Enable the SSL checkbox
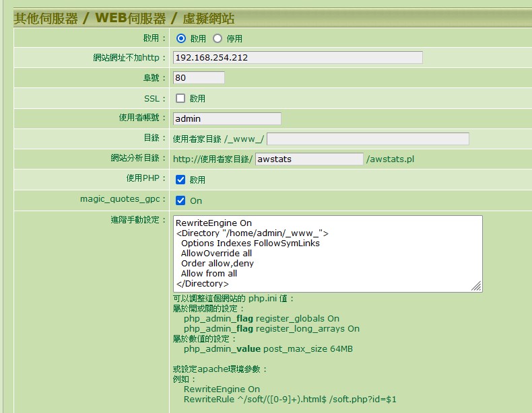Image resolution: width=532 pixels, height=413 pixels. pyautogui.click(x=180, y=98)
